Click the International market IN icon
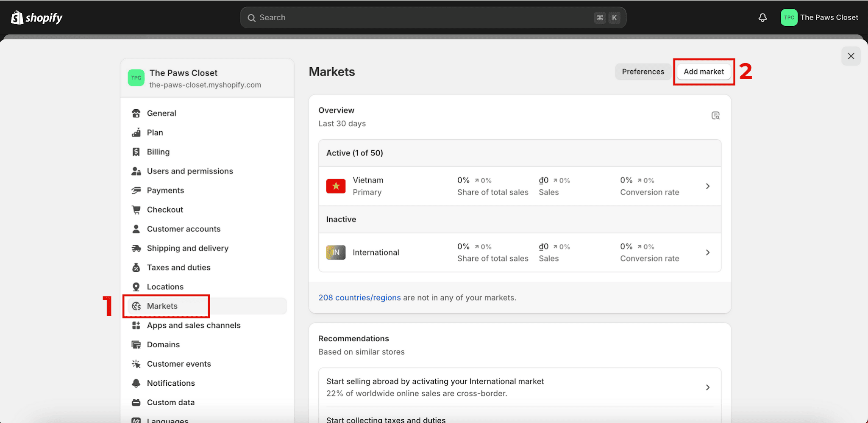868x423 pixels. (336, 252)
